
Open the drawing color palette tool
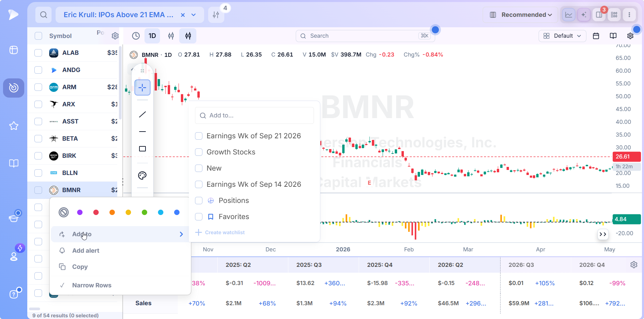pos(142,175)
